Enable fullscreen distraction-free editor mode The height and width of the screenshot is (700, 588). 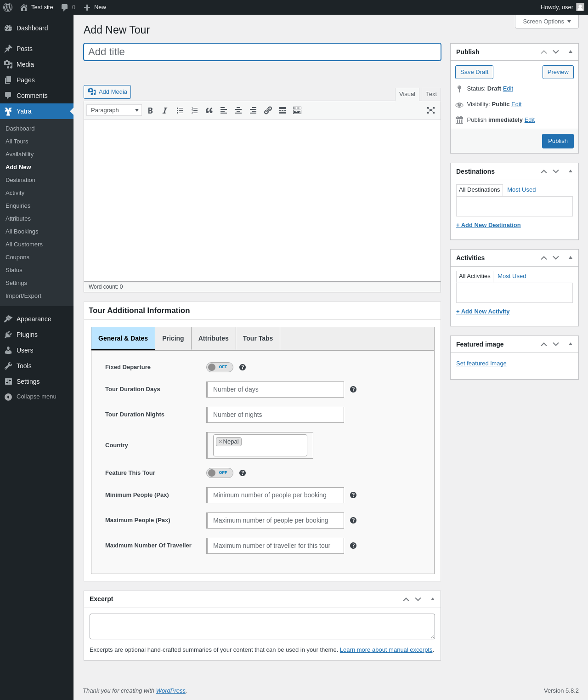coord(431,110)
